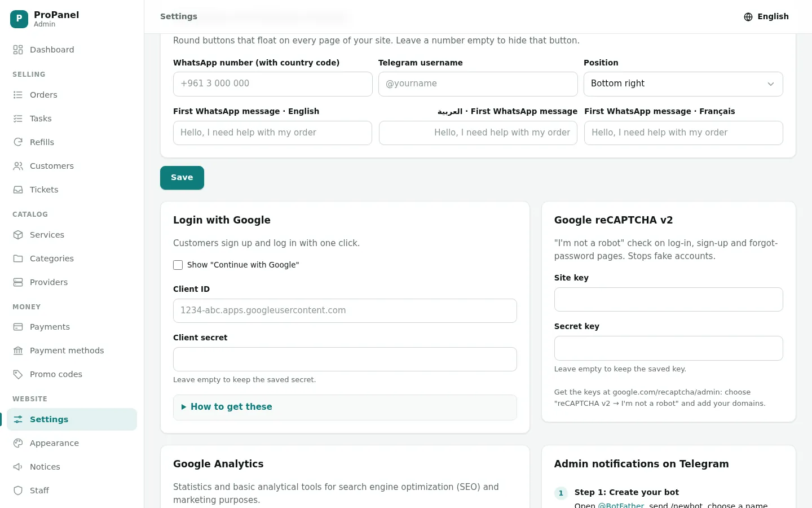Click the Arabic First WhatsApp message field
Image resolution: width=812 pixels, height=508 pixels.
[478, 133]
